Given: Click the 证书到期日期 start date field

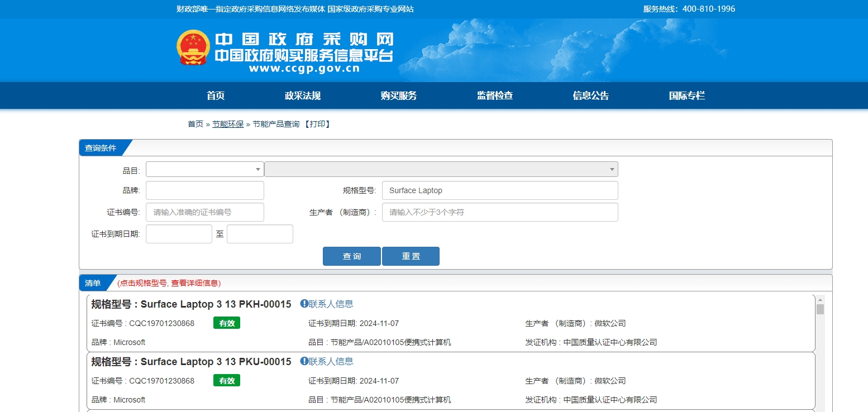Looking at the screenshot, I should (179, 234).
